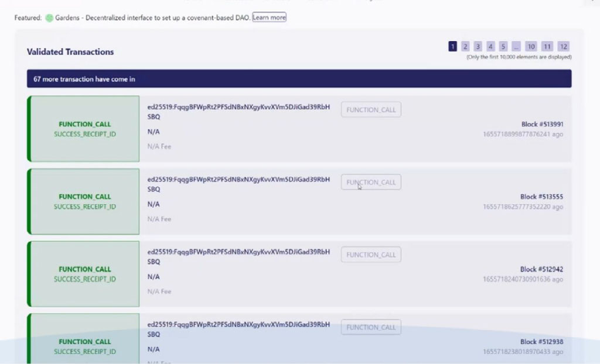Go to pagination page 5
The height and width of the screenshot is (364, 600).
click(503, 46)
